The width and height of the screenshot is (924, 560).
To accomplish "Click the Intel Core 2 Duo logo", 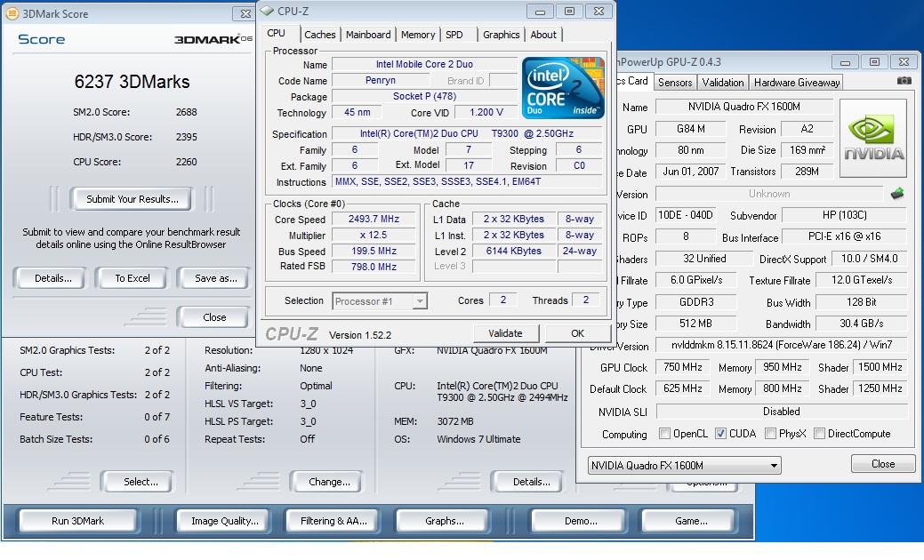I will click(563, 88).
